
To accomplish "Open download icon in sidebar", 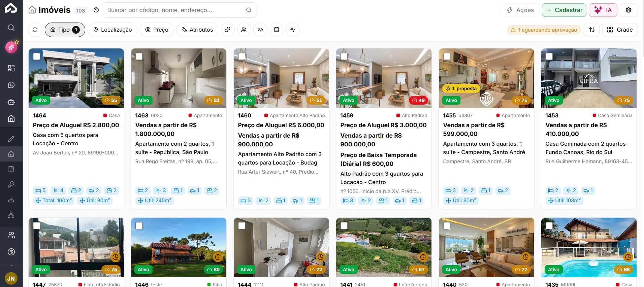I will coord(11,200).
